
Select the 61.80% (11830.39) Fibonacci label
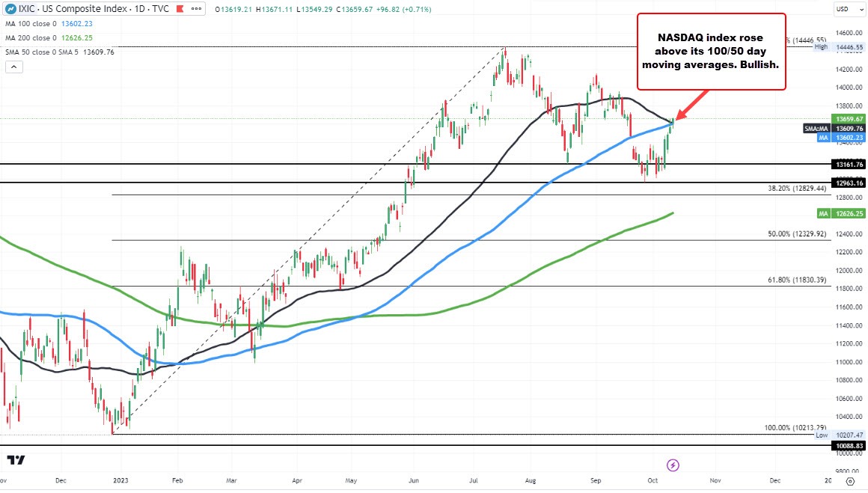coord(797,280)
